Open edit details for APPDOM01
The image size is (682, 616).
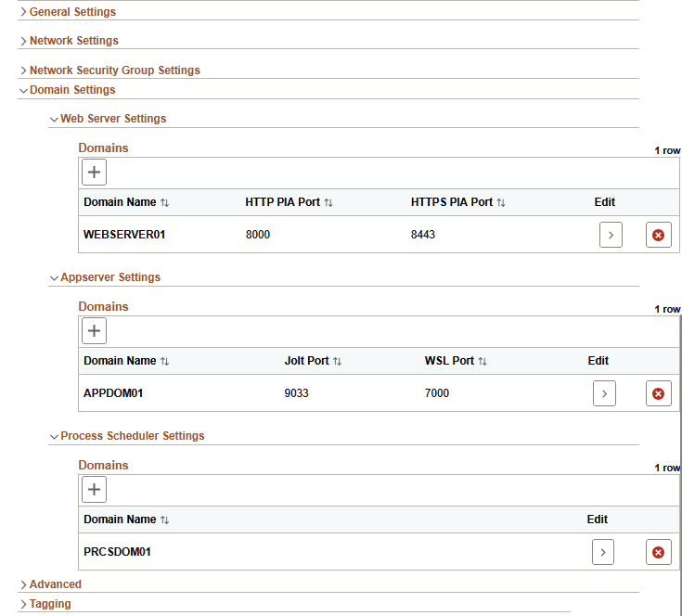[604, 393]
